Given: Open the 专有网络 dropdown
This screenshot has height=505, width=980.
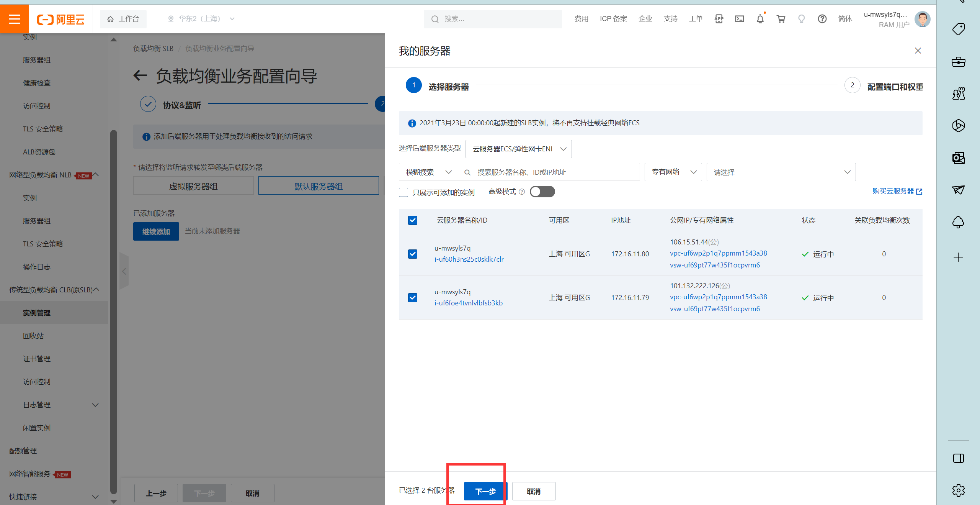Looking at the screenshot, I should 673,172.
